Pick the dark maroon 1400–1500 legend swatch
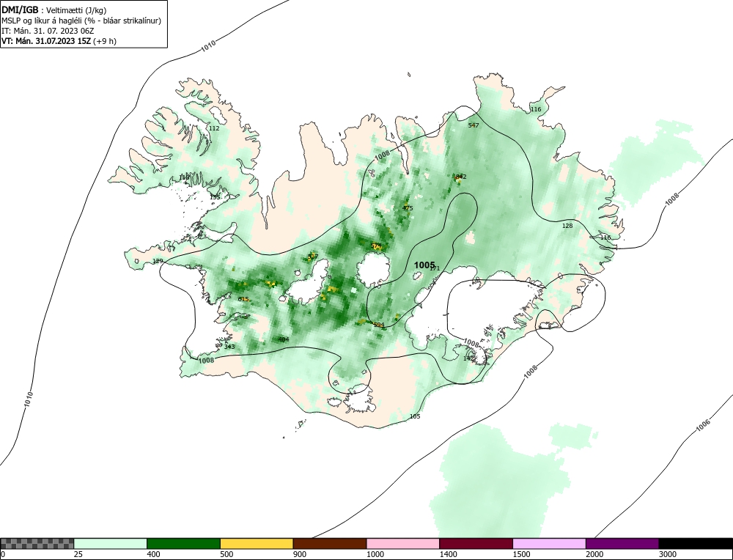Viewport: 733px width, 560px height. 476,543
